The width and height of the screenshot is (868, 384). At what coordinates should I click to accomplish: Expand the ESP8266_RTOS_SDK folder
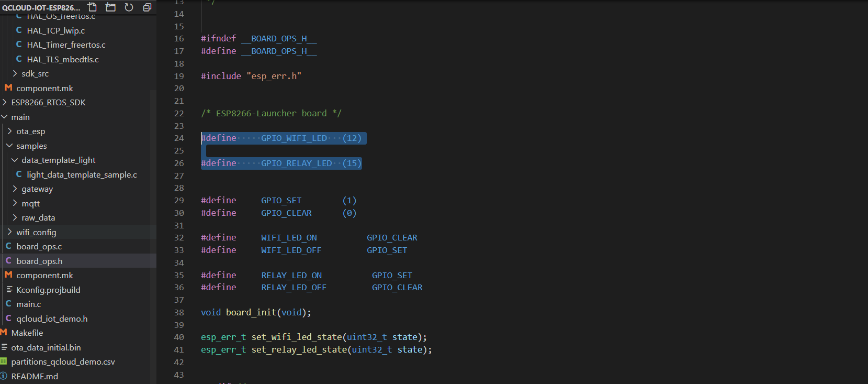click(x=4, y=102)
